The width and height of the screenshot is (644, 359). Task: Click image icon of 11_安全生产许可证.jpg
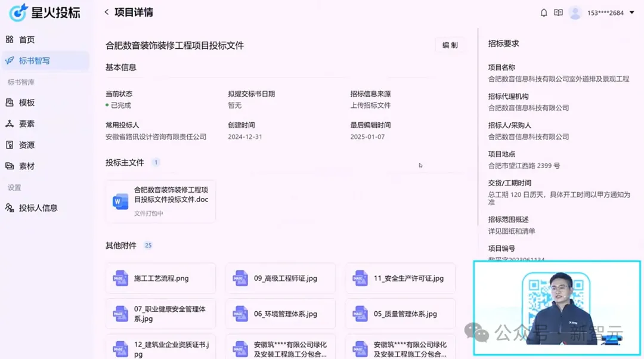pos(360,278)
